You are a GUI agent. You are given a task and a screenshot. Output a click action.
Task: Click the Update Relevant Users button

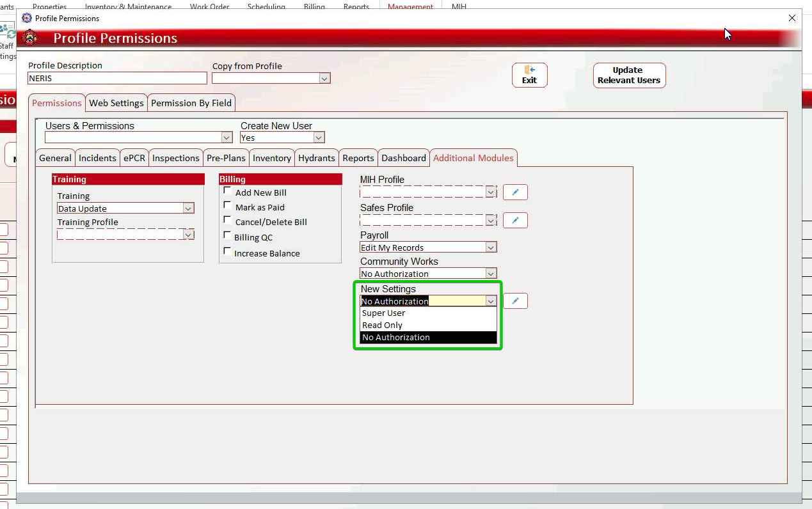tap(629, 75)
